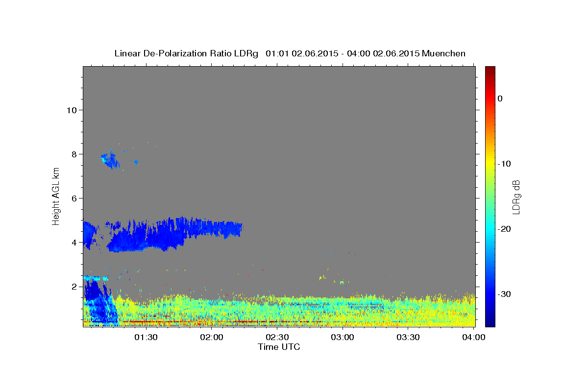Viewport: 588px width, 392px height.
Task: Click the height tick label 8
Action: pyautogui.click(x=74, y=154)
